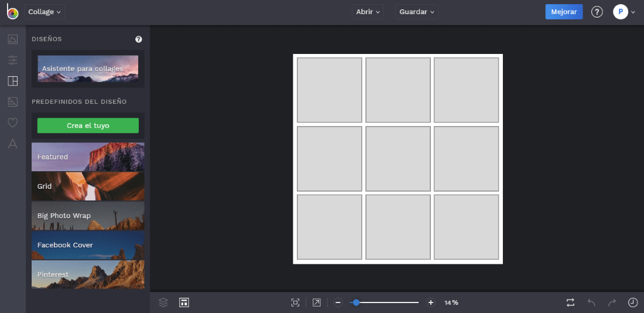Viewport: 644px width, 313px height.
Task: Open the patterns sidebar icon
Action: point(12,102)
